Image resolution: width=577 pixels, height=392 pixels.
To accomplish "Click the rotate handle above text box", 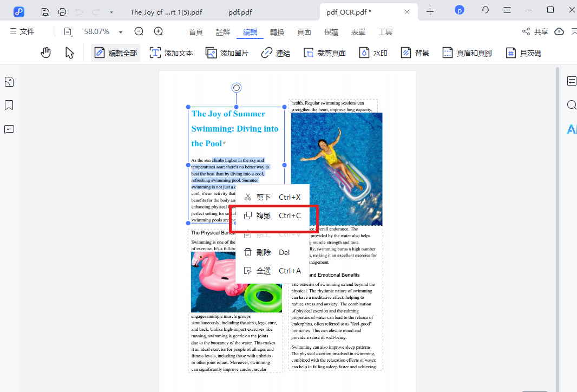I will (236, 88).
